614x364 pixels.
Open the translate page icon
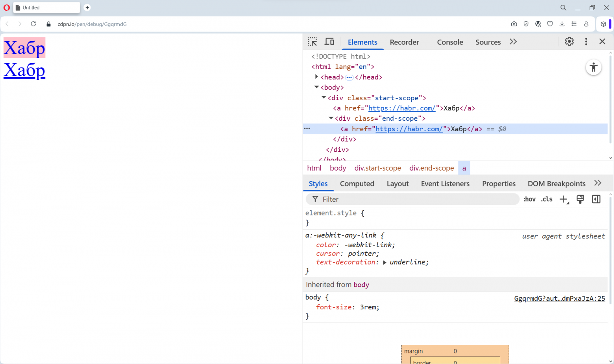pos(538,24)
